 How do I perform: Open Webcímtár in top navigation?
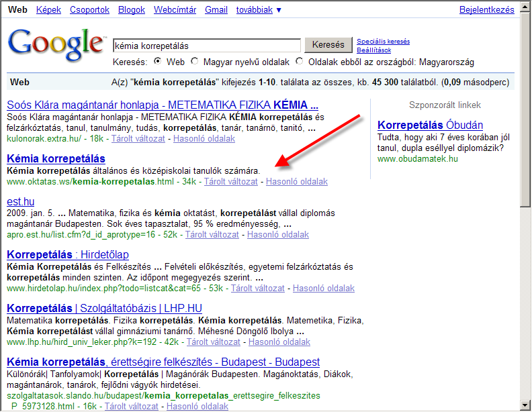175,10
